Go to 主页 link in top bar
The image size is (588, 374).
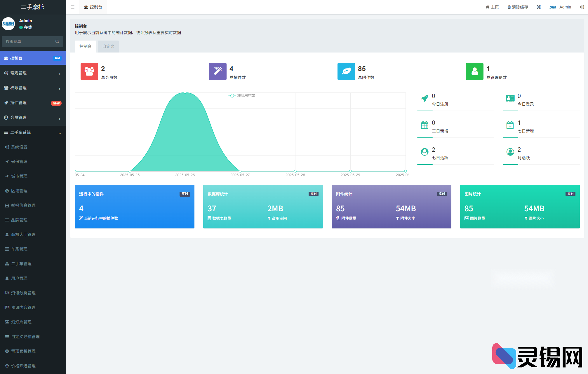[x=492, y=7]
